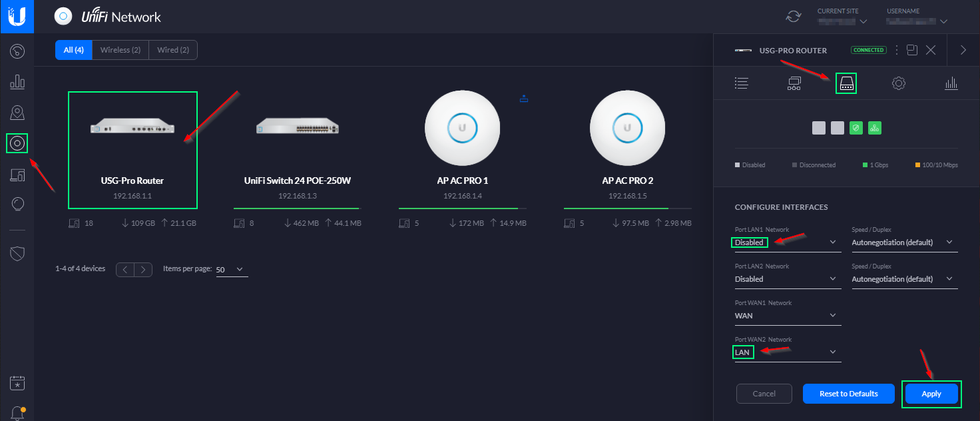This screenshot has width=980, height=421.
Task: Click Reset to Defaults button
Action: [x=848, y=394]
